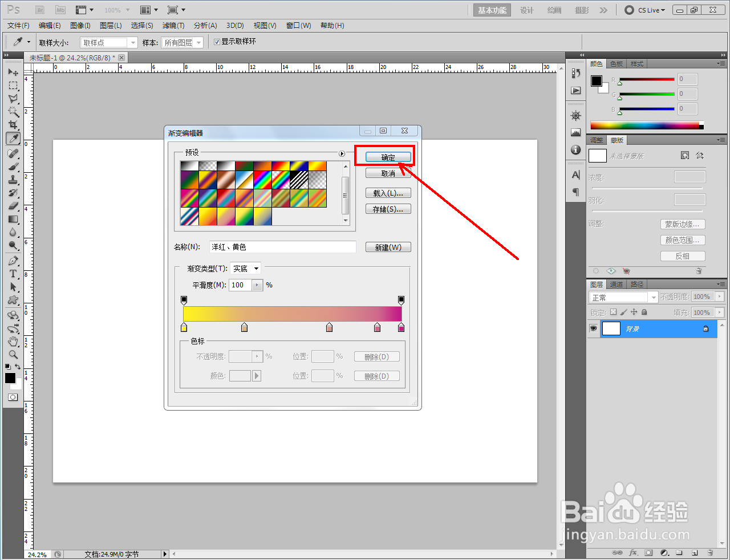Open the Info panel dock icon
The height and width of the screenshot is (560, 730).
click(x=576, y=149)
